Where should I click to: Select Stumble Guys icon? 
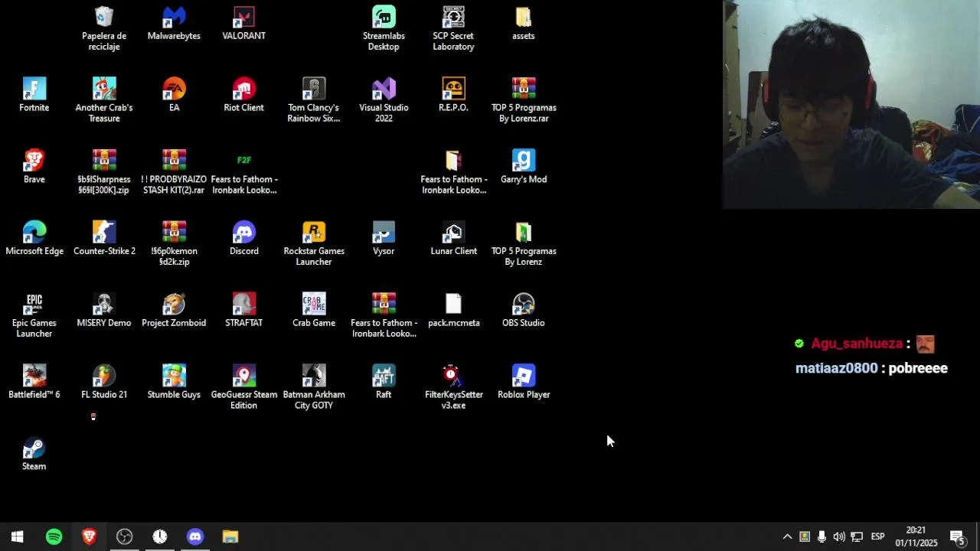point(174,383)
